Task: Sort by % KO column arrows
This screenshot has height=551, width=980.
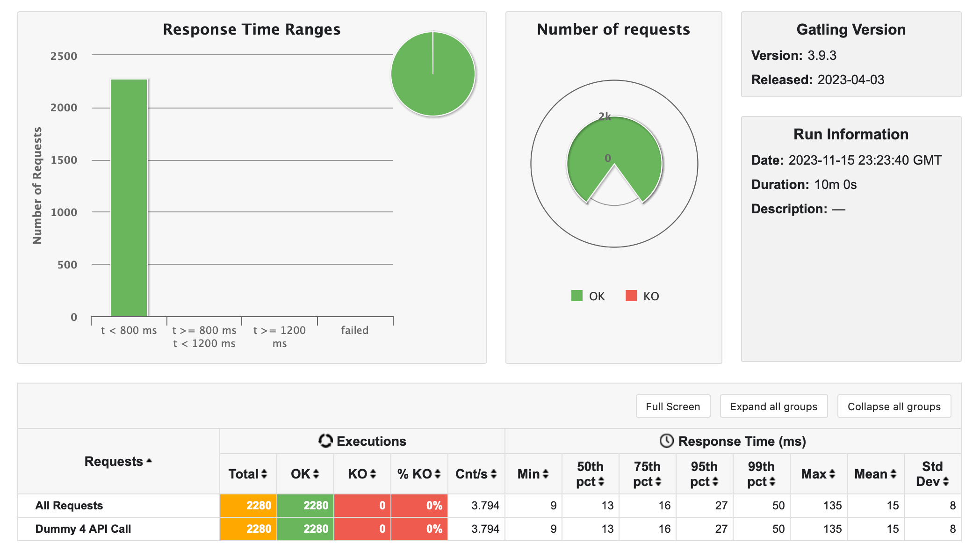Action: (438, 474)
